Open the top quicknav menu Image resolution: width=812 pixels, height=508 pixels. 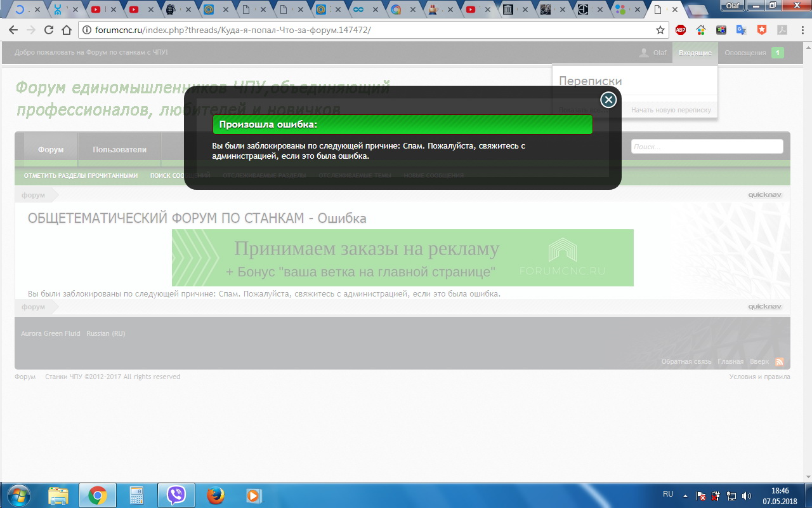(765, 196)
